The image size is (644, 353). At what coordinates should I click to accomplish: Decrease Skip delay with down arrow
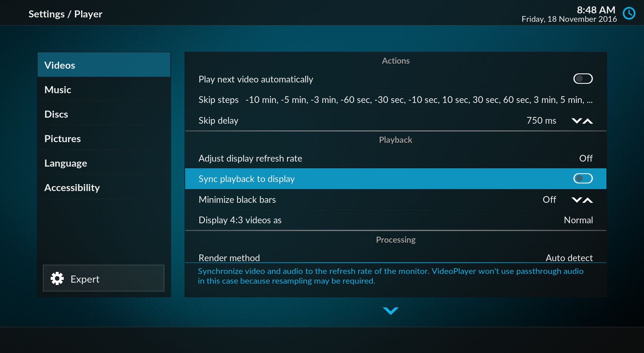point(577,121)
